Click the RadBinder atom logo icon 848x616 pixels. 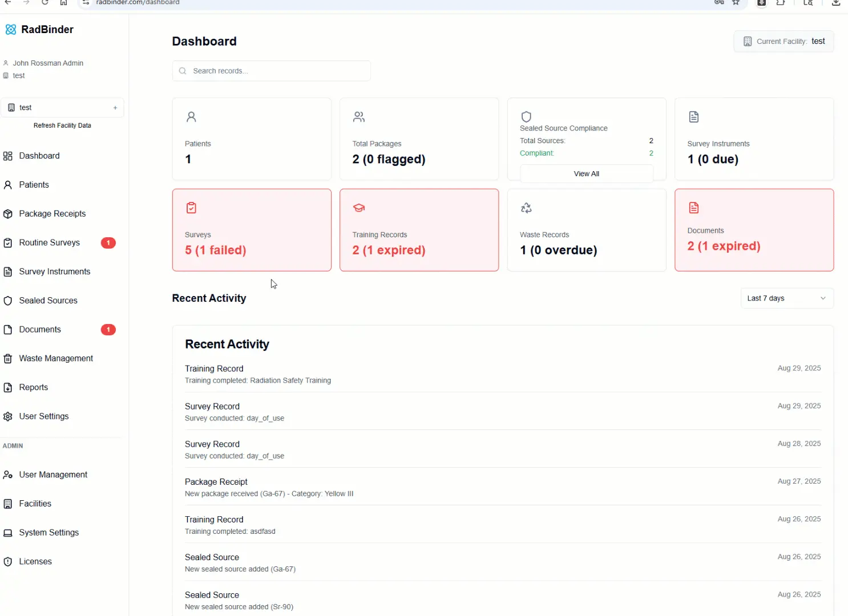pyautogui.click(x=10, y=30)
